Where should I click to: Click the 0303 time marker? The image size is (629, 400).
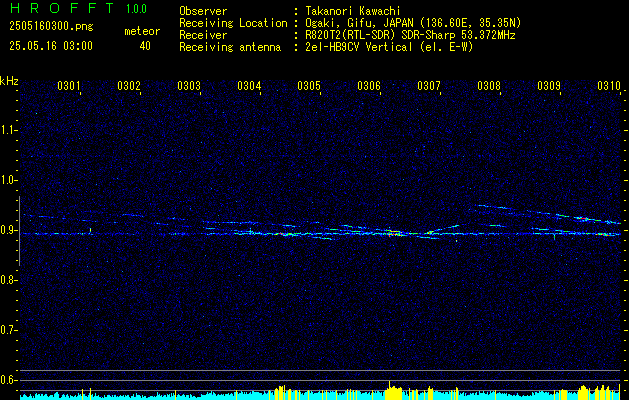coord(189,85)
